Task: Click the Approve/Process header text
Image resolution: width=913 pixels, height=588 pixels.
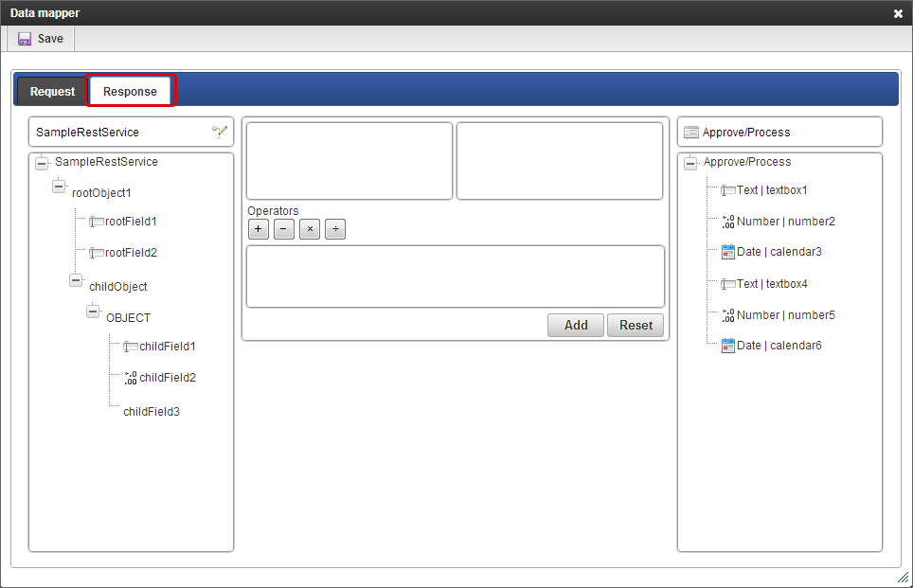Action: 746,133
